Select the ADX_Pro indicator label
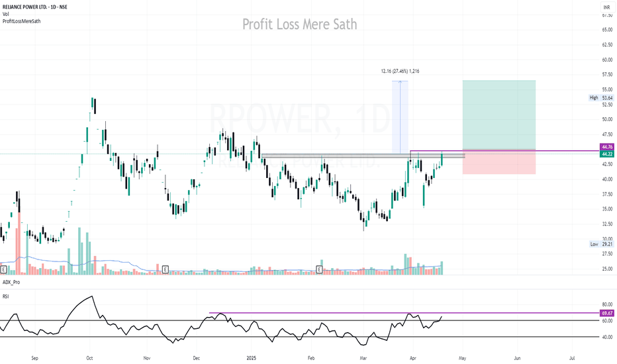 [11, 282]
